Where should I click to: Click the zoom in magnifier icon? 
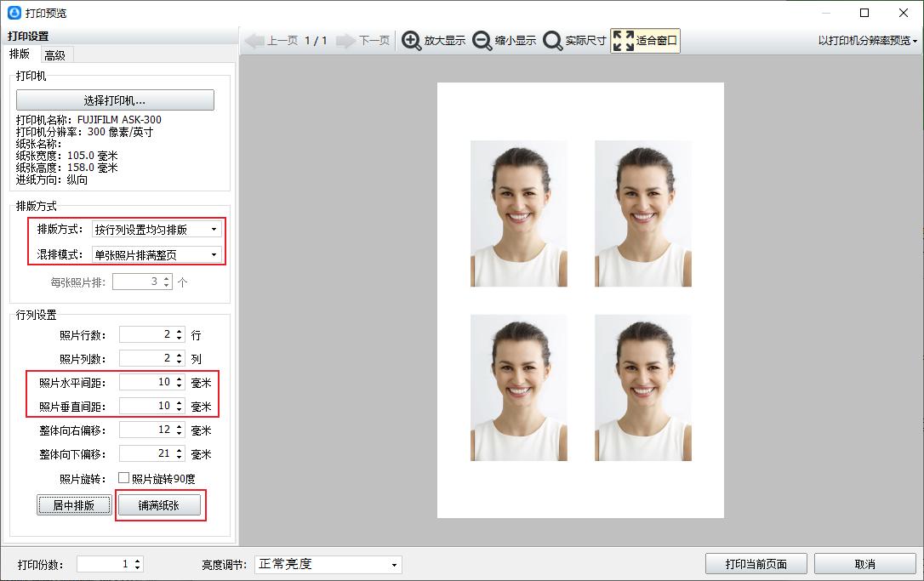(412, 41)
